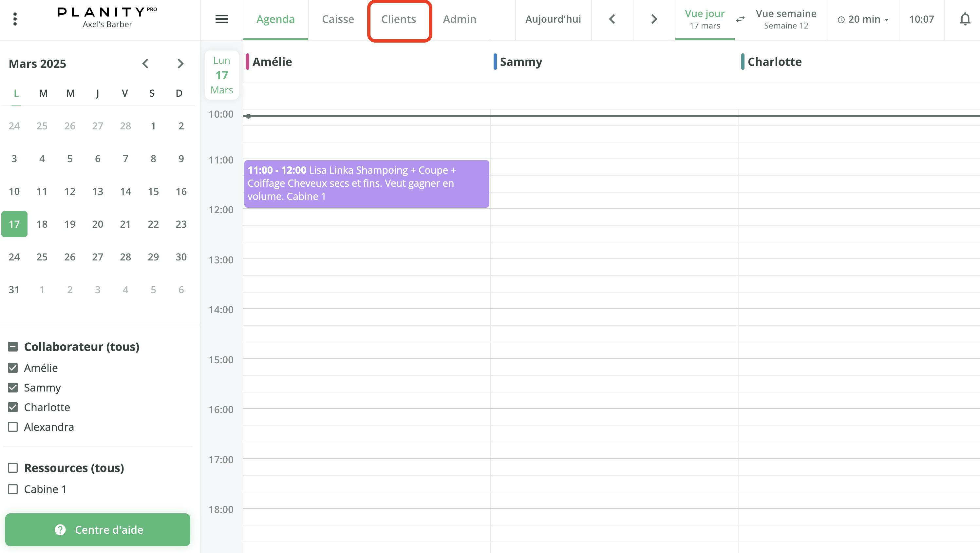The width and height of the screenshot is (980, 553).
Task: Open the Centre d'aide button
Action: tap(98, 530)
